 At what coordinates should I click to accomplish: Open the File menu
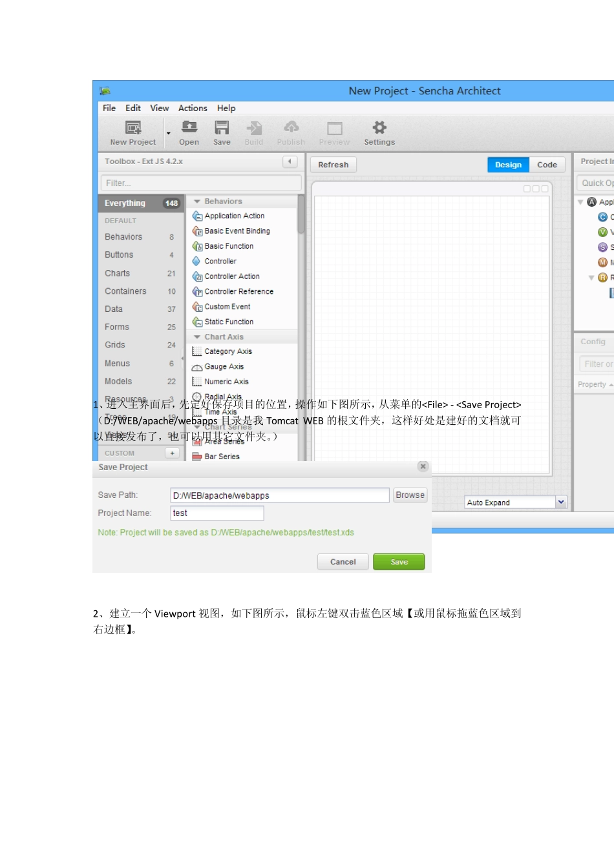point(109,108)
